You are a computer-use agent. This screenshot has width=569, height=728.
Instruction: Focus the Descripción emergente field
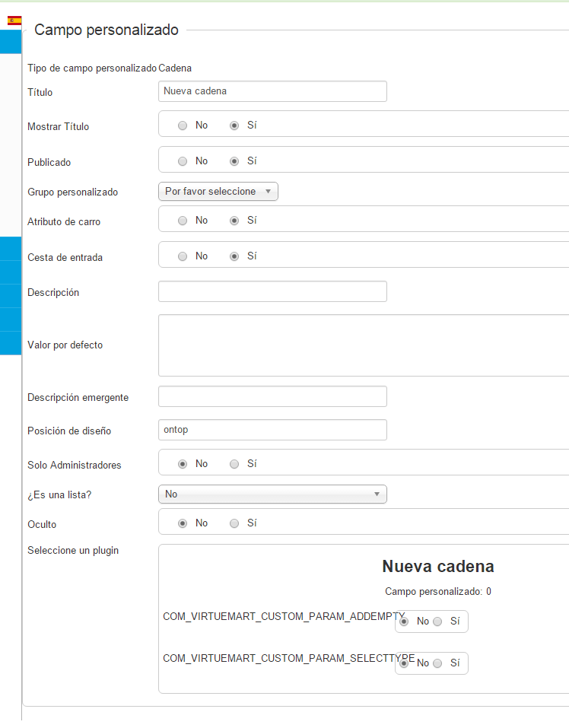272,396
